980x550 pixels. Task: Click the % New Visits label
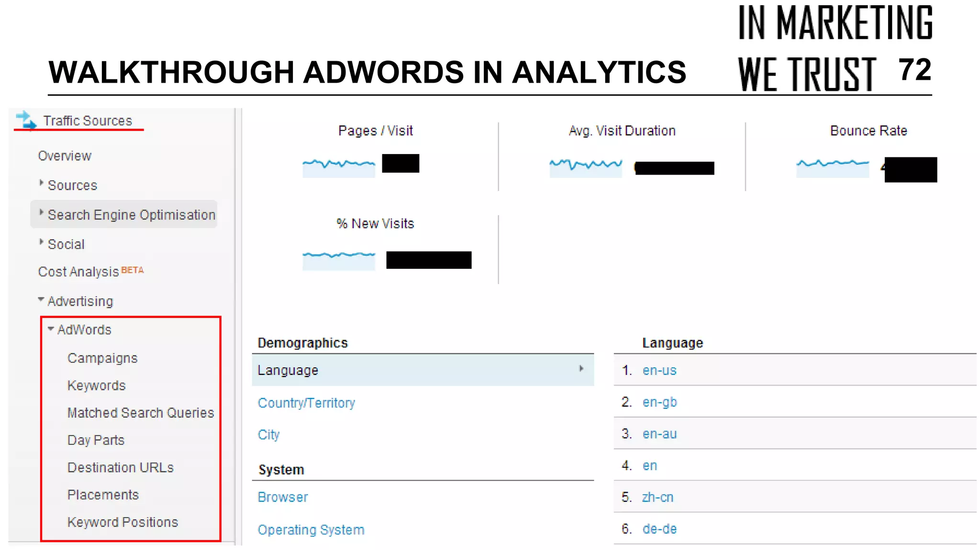tap(375, 223)
